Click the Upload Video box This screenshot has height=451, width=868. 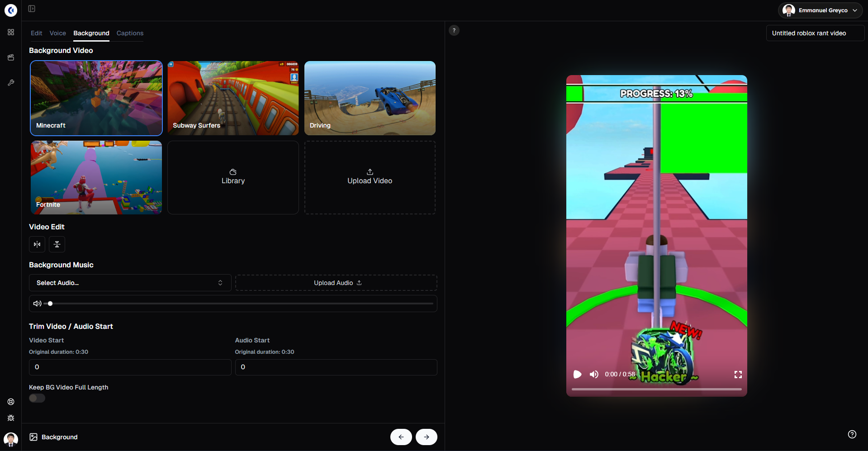[370, 177]
